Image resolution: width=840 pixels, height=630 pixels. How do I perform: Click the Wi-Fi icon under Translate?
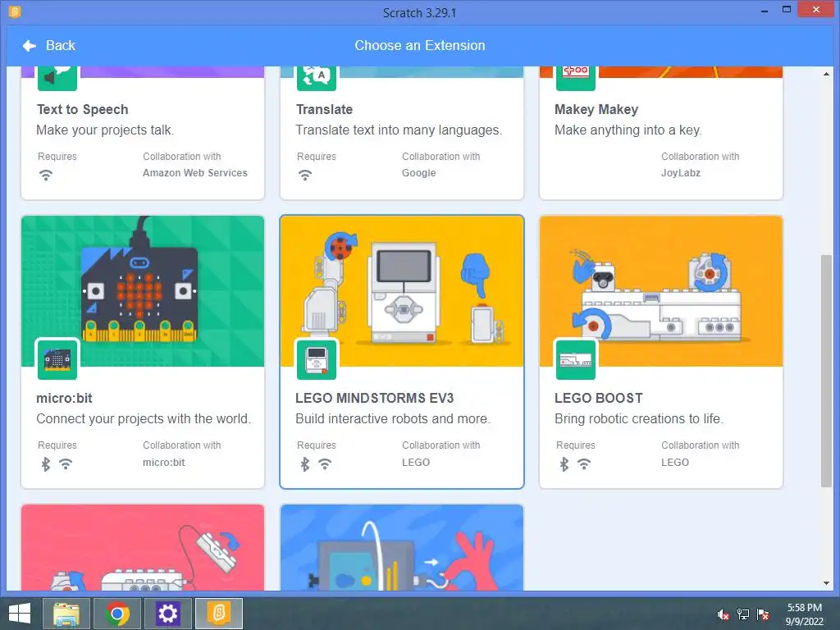coord(305,175)
